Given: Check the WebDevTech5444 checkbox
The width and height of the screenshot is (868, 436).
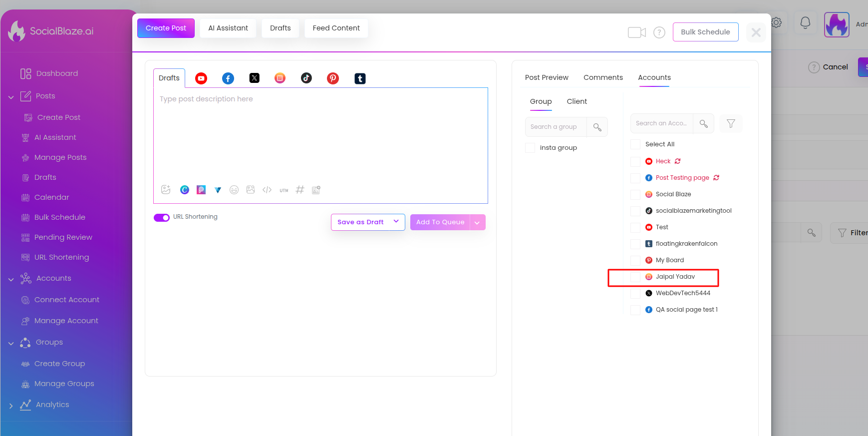Looking at the screenshot, I should click(635, 293).
